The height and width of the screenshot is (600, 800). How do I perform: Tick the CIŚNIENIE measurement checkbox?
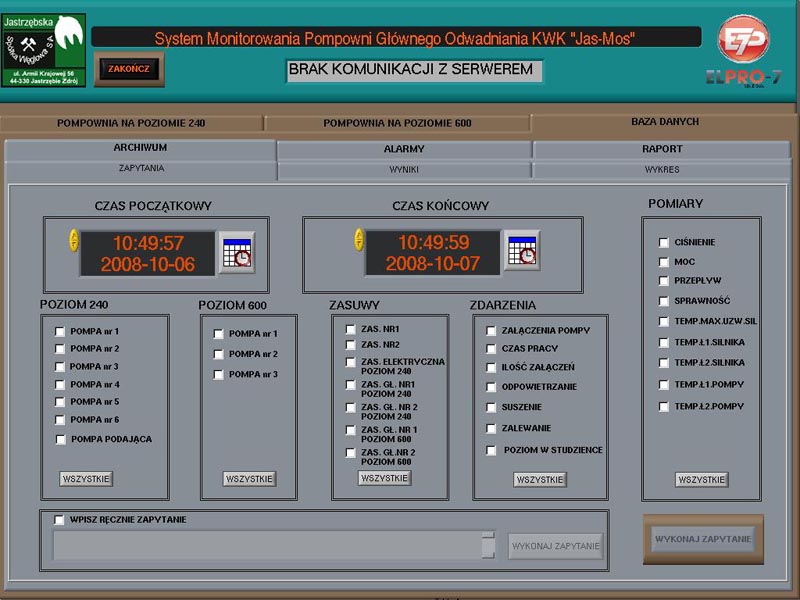(x=663, y=242)
